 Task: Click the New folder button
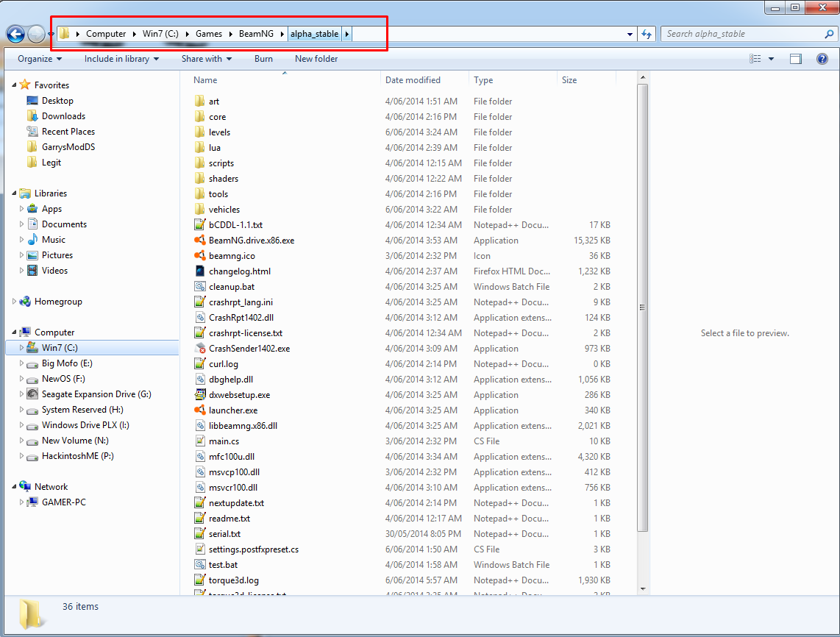click(316, 59)
